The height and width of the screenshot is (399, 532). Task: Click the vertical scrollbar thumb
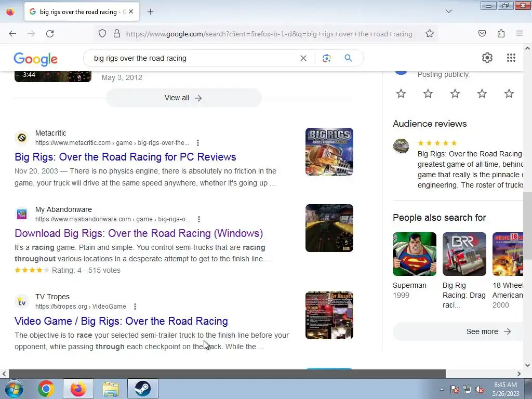click(527, 226)
